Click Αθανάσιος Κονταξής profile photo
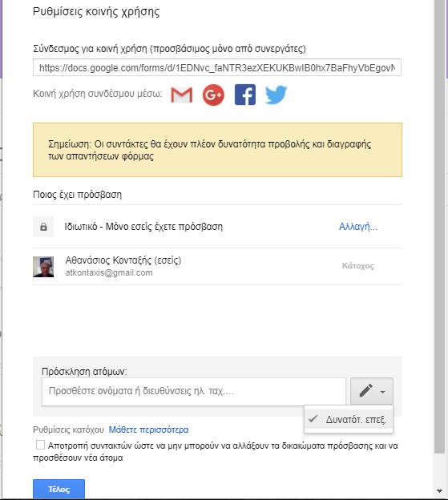Viewport: 448px width, 500px height. click(x=43, y=267)
